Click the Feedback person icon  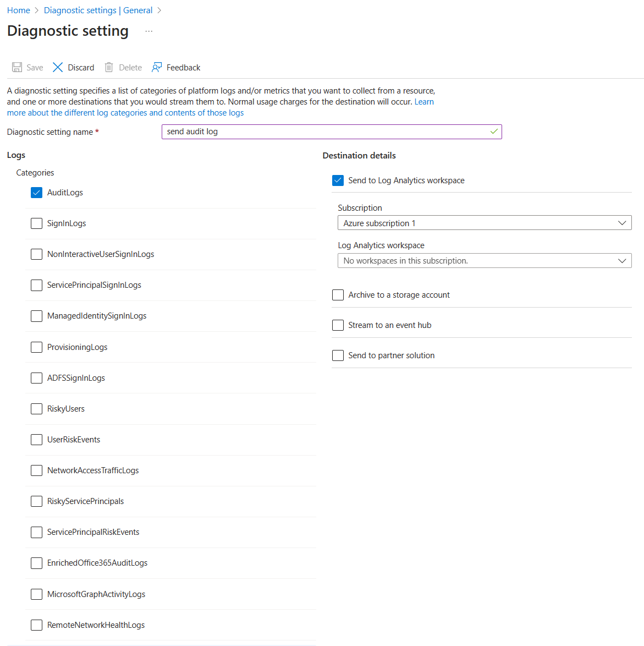point(157,67)
